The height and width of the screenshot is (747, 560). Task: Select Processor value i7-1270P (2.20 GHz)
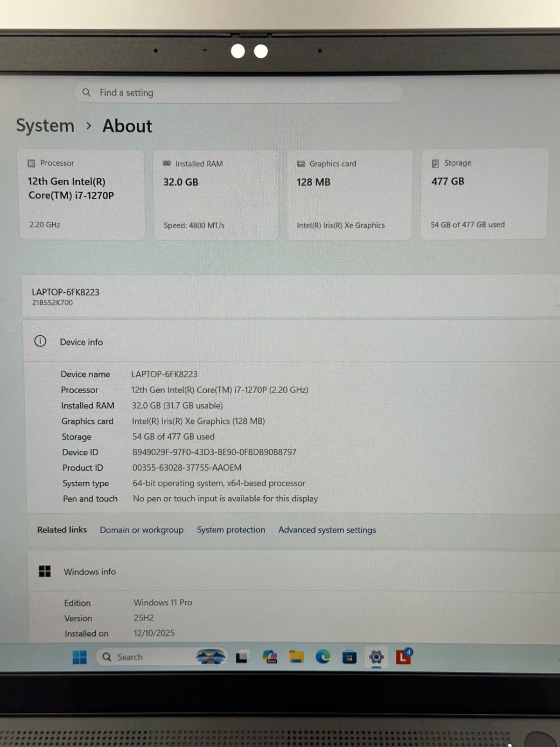point(220,390)
